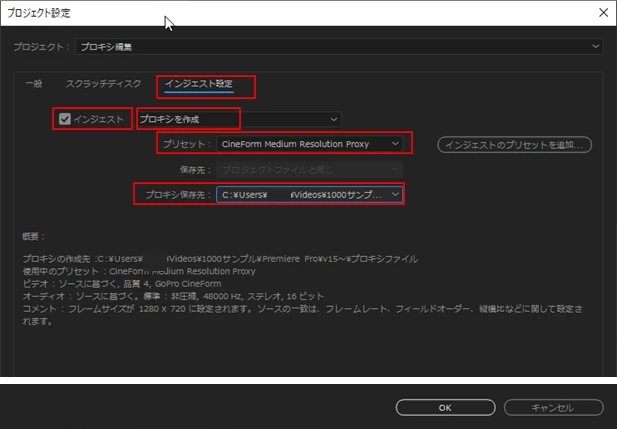Click the ビデオ summary line mentioning GoPro CineForm

tap(122, 284)
